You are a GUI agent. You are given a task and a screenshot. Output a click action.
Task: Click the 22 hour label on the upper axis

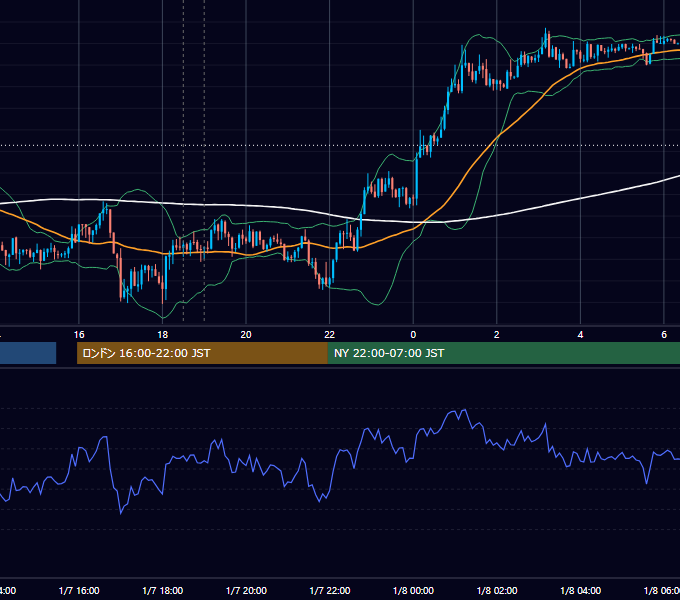tap(330, 335)
